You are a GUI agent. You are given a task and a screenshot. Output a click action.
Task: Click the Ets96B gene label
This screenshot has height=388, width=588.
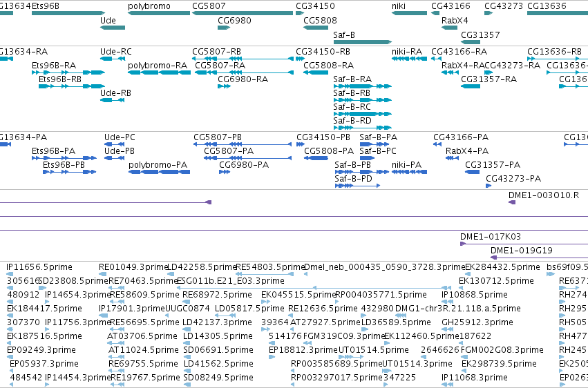46,6
